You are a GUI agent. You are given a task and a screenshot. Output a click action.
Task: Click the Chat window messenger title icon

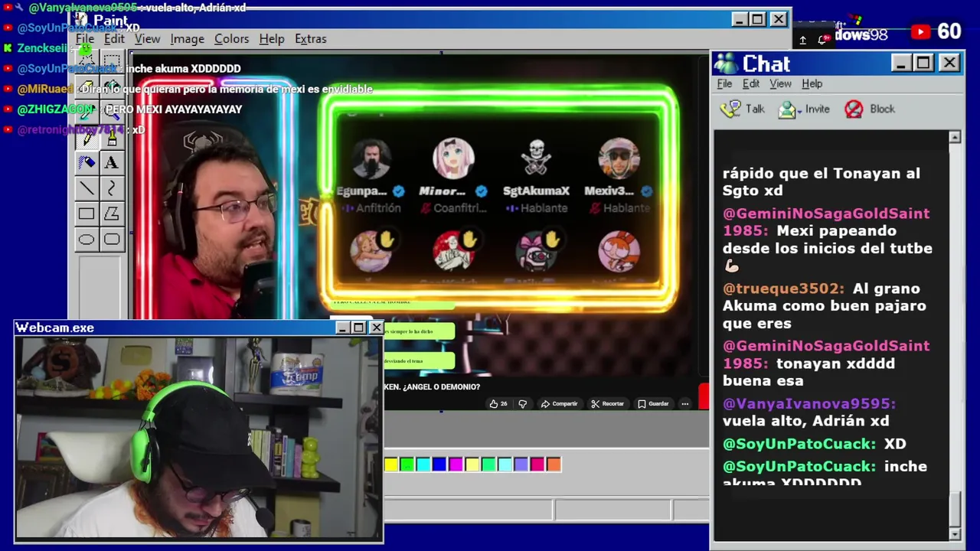click(x=725, y=63)
